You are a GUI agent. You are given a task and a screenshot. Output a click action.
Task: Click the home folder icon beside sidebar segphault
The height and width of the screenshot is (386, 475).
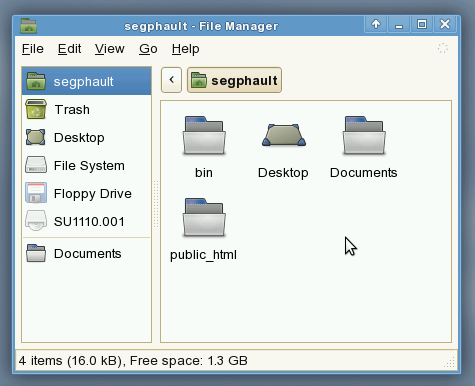[36, 81]
